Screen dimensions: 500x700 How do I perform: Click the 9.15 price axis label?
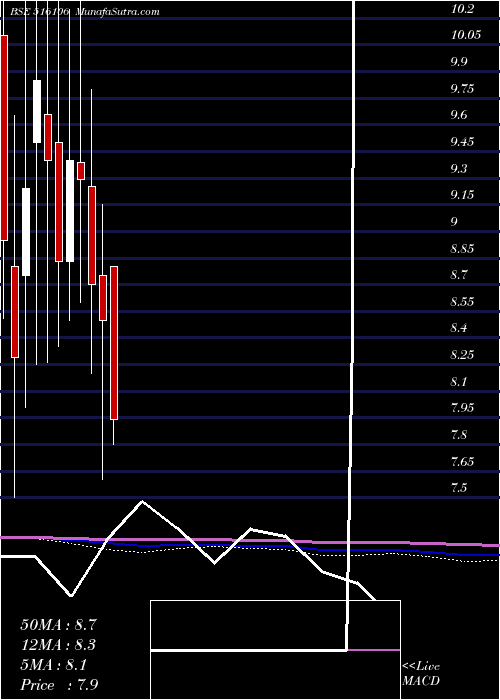pos(462,195)
